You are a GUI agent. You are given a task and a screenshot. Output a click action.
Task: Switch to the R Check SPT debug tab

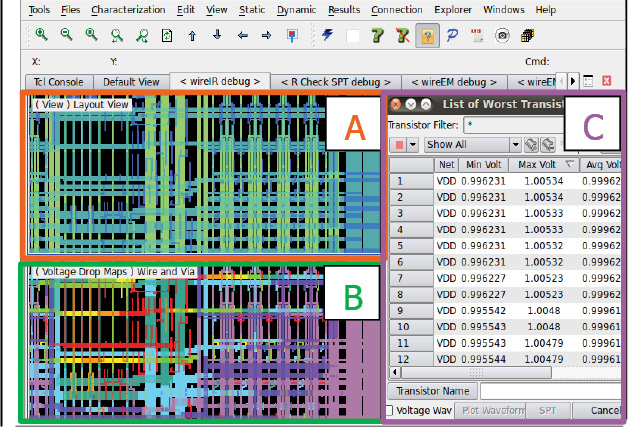tap(335, 80)
